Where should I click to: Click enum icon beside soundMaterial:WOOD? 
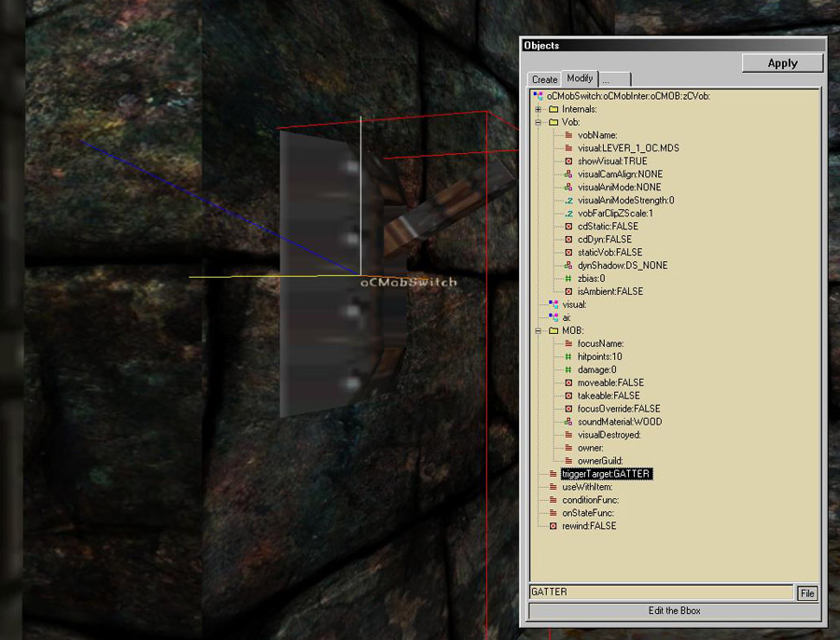click(x=568, y=422)
